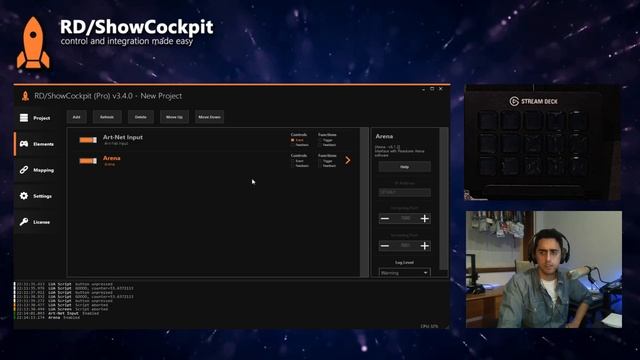
Task: Click the Delete button
Action: coord(140,117)
